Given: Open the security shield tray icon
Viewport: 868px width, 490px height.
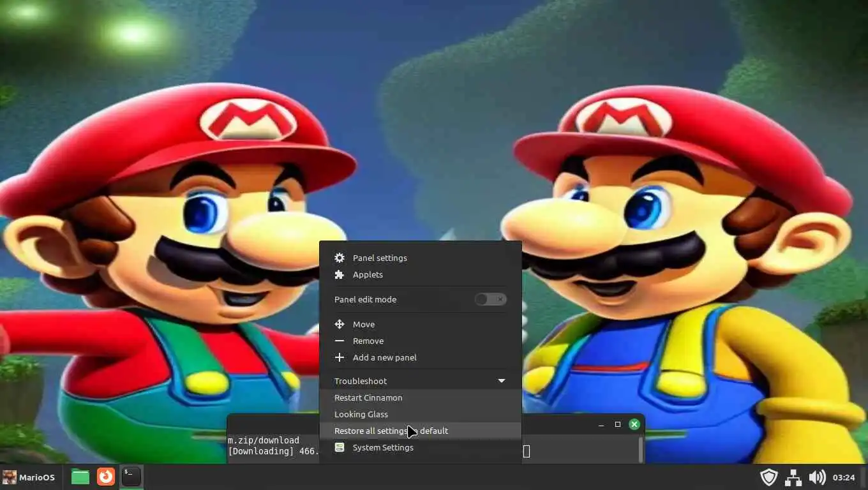Looking at the screenshot, I should pyautogui.click(x=769, y=477).
